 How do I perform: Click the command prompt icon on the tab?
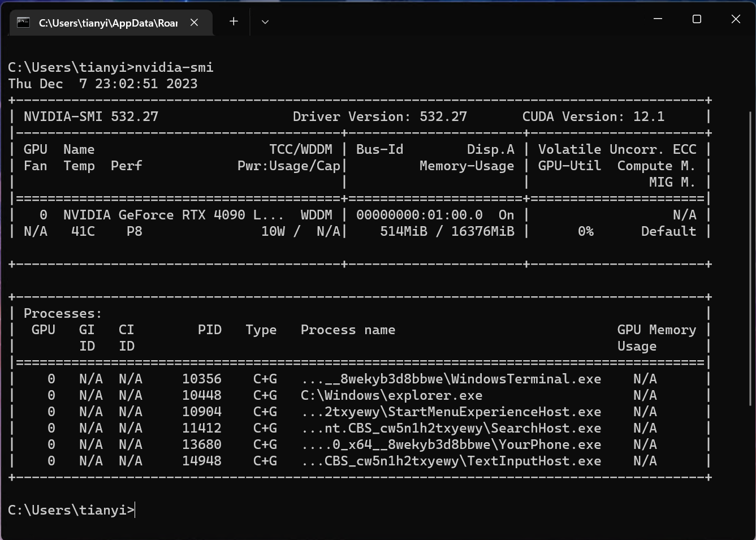pos(23,23)
